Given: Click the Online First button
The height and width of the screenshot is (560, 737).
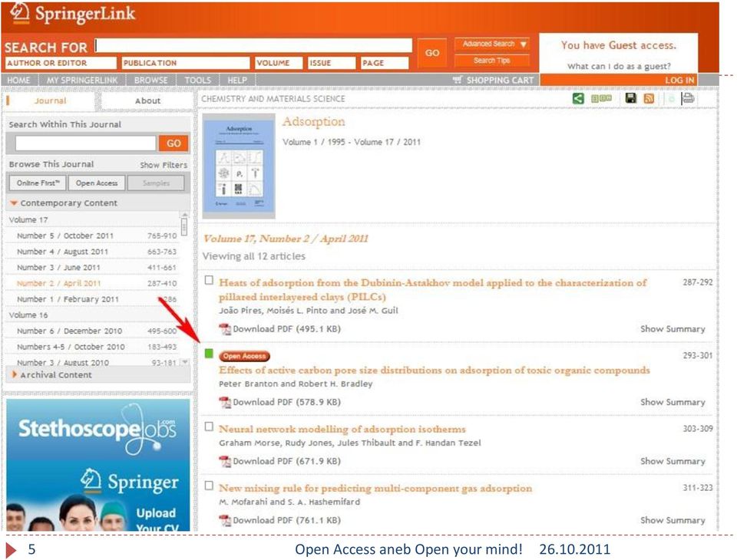Looking at the screenshot, I should coord(38,183).
